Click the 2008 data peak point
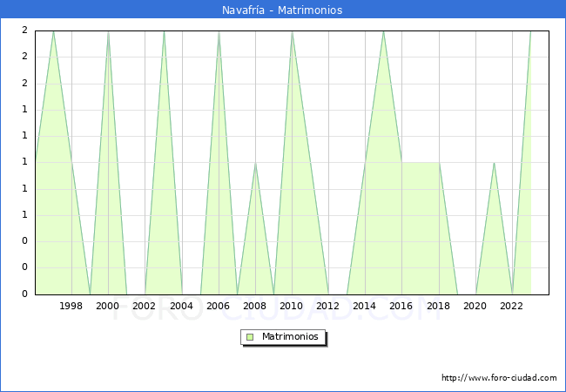The image size is (566, 392). [x=255, y=163]
